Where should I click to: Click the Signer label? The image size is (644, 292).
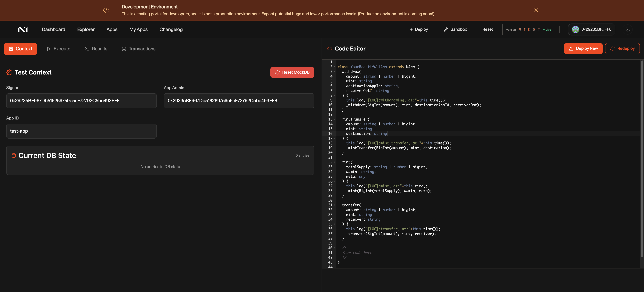(x=12, y=88)
